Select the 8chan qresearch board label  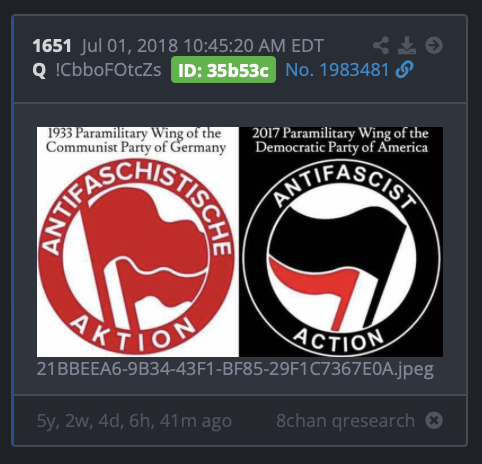345,421
